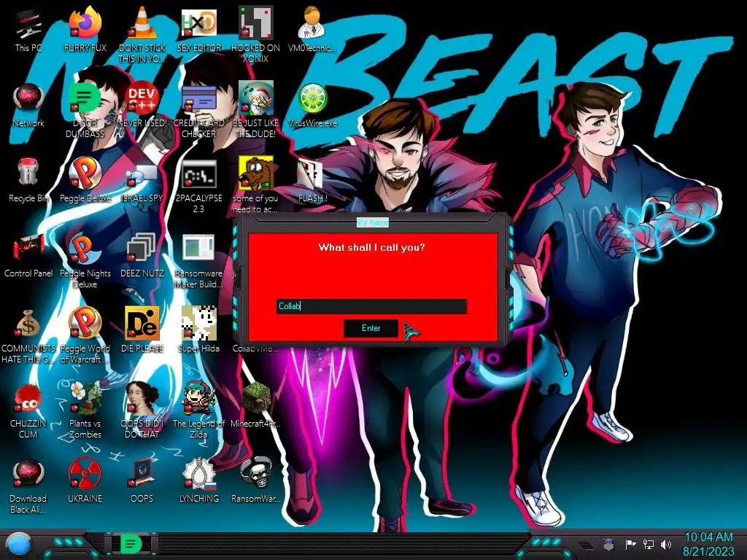Open the Start orb on taskbar
Viewport: 747px width, 560px height.
pyautogui.click(x=19, y=545)
